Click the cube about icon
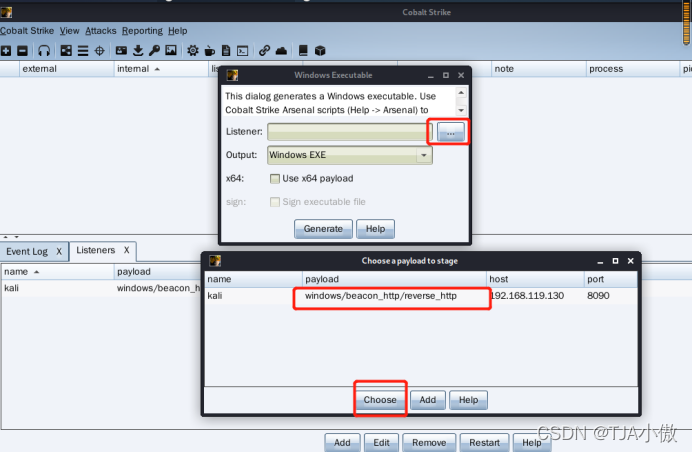Image resolution: width=693 pixels, height=452 pixels. [320, 51]
